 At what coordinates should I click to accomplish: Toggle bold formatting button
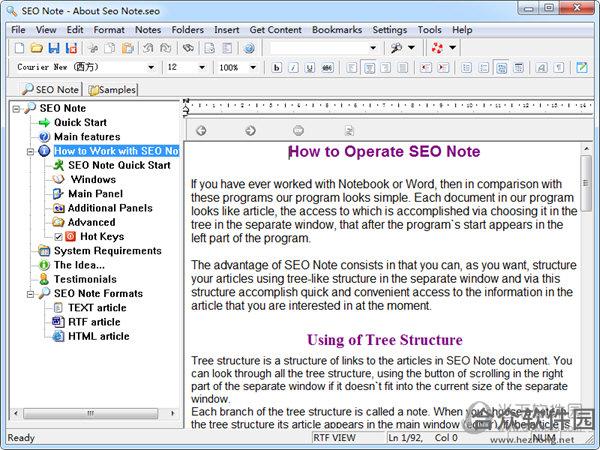pyautogui.click(x=276, y=68)
